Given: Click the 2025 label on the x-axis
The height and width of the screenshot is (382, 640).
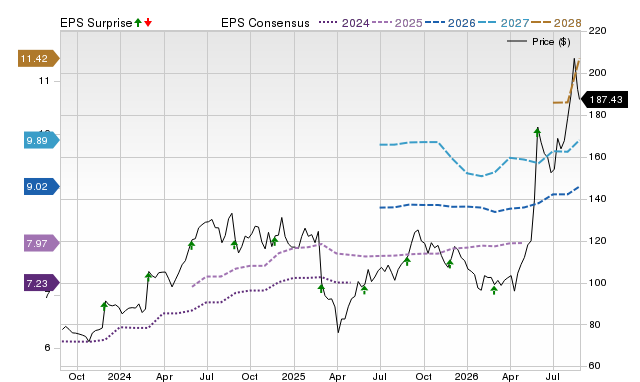Looking at the screenshot, I should pos(293,376).
